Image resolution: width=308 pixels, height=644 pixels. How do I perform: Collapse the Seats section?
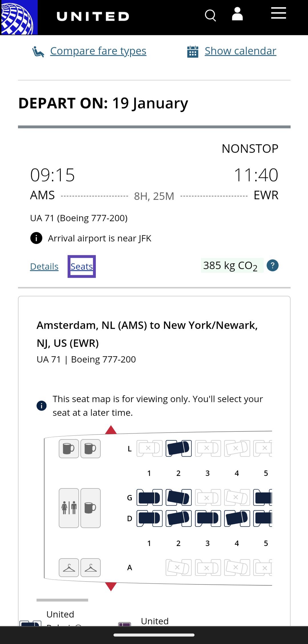pos(82,266)
